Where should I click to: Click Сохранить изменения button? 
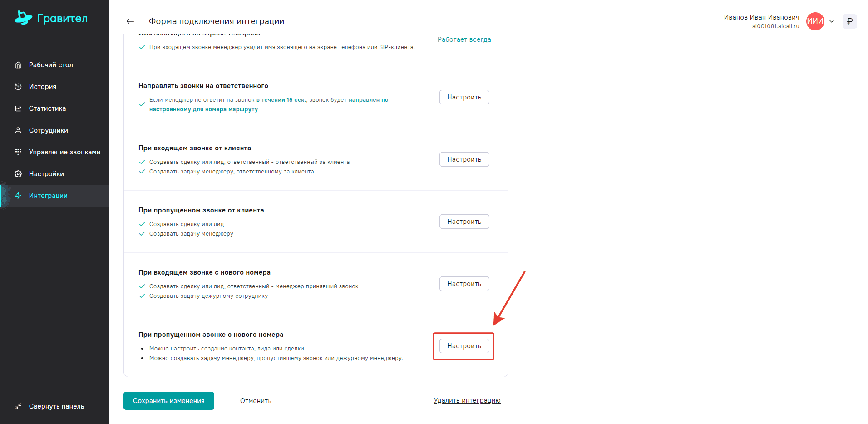tap(168, 401)
